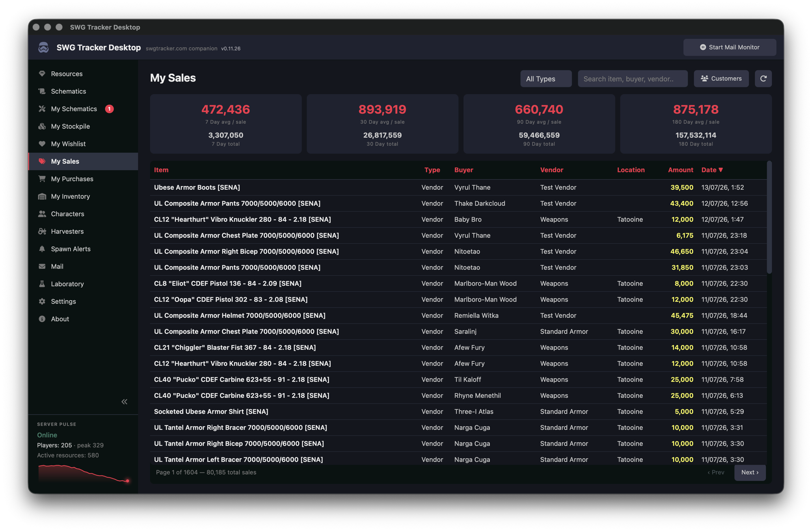Click the Mail envelope icon
This screenshot has height=531, width=812.
[42, 266]
